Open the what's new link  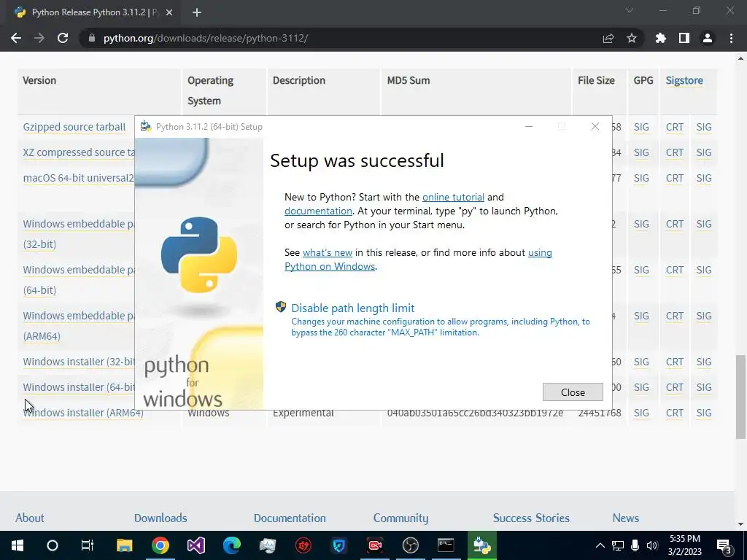(x=328, y=252)
